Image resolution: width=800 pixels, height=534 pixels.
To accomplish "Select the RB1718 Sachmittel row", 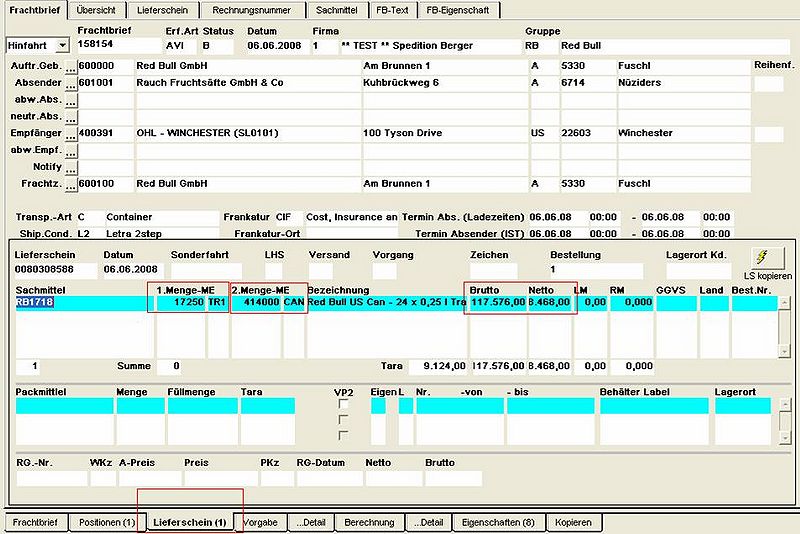I will point(396,302).
